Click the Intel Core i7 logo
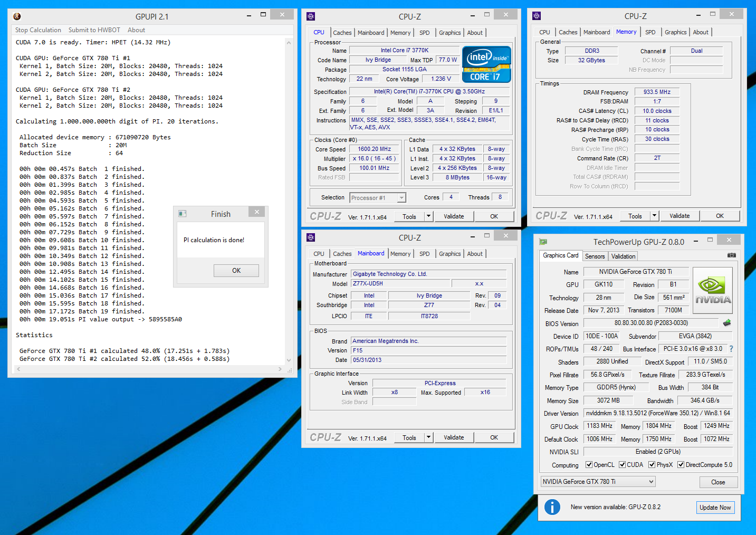756x535 pixels. tap(486, 64)
